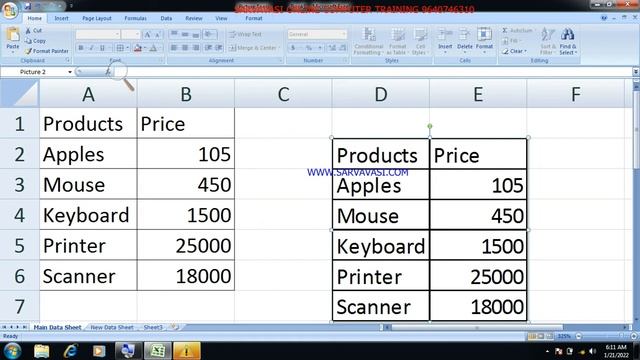
Task: Open the Fill Color dropdown arrow
Action: [x=144, y=48]
